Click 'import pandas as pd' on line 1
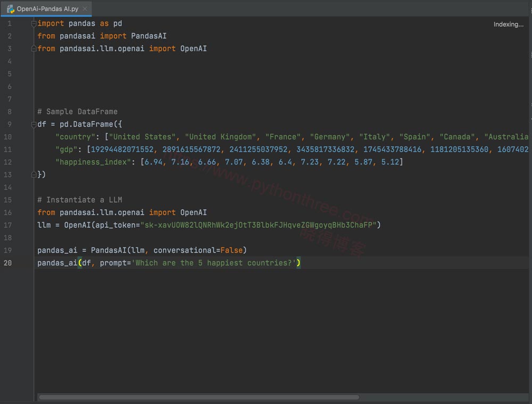 click(80, 23)
